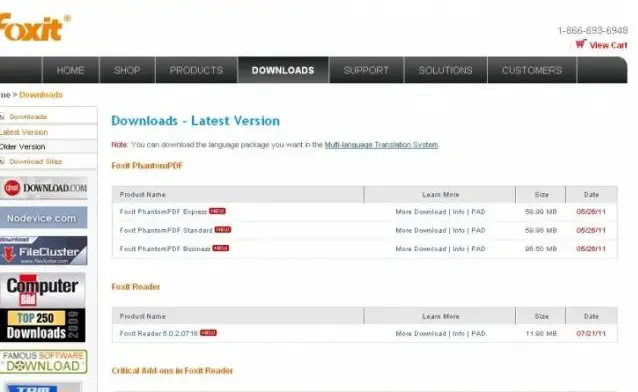Open the PRODUCTS navigation tab
638x392 pixels.
tap(196, 70)
